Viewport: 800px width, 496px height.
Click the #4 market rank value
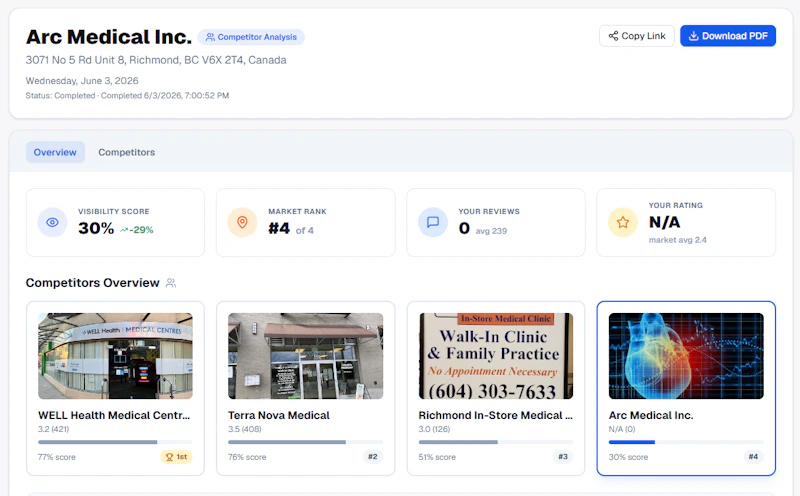(279, 228)
